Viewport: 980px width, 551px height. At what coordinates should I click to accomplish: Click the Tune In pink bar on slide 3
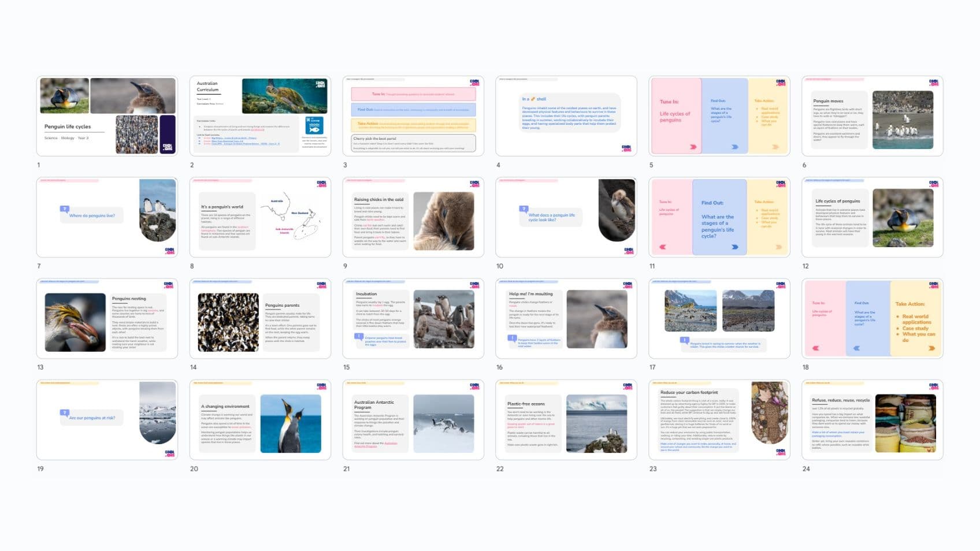point(413,94)
